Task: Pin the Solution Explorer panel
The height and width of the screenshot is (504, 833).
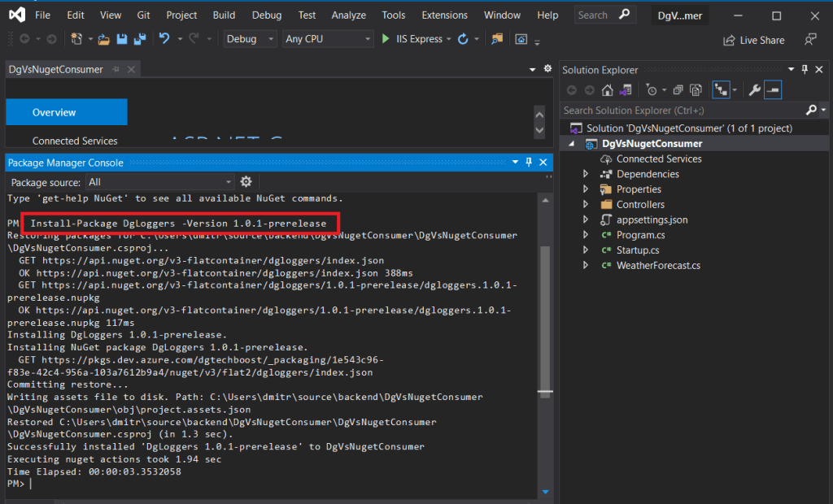Action: pos(805,70)
